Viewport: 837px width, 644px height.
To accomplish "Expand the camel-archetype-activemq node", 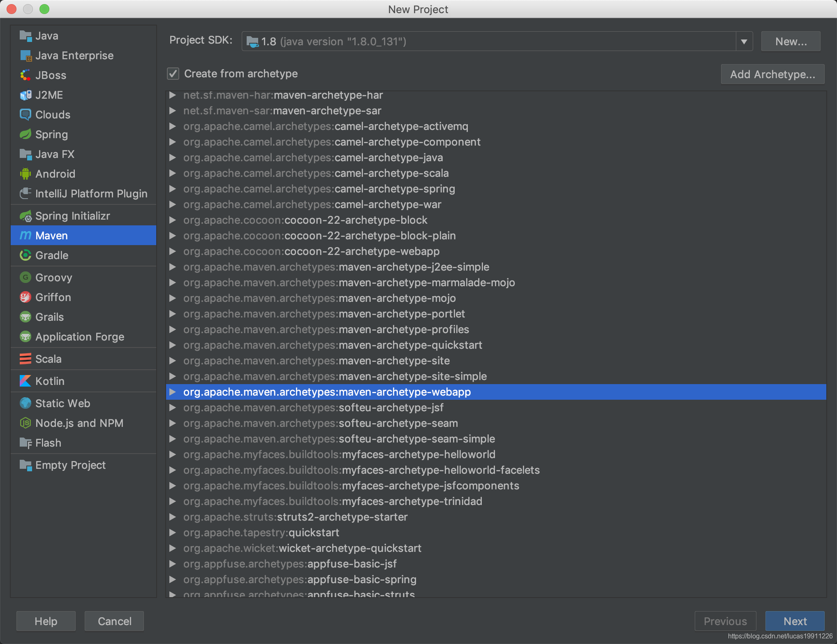I will 173,126.
